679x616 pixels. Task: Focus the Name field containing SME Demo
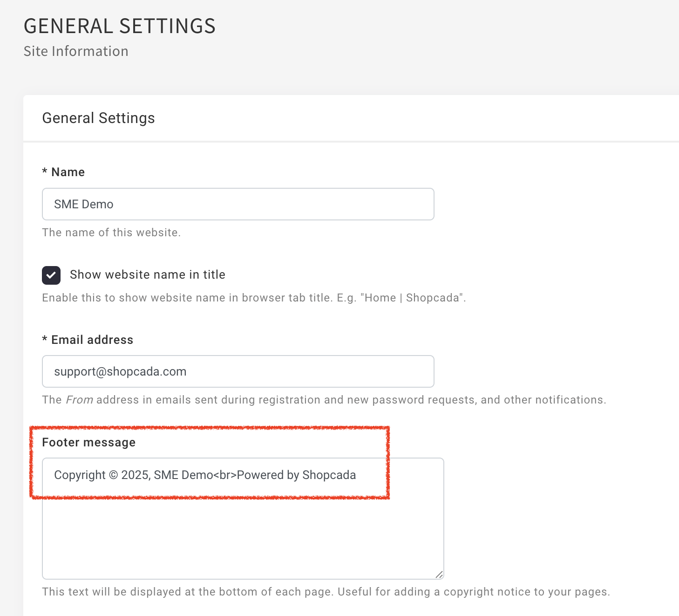[238, 204]
